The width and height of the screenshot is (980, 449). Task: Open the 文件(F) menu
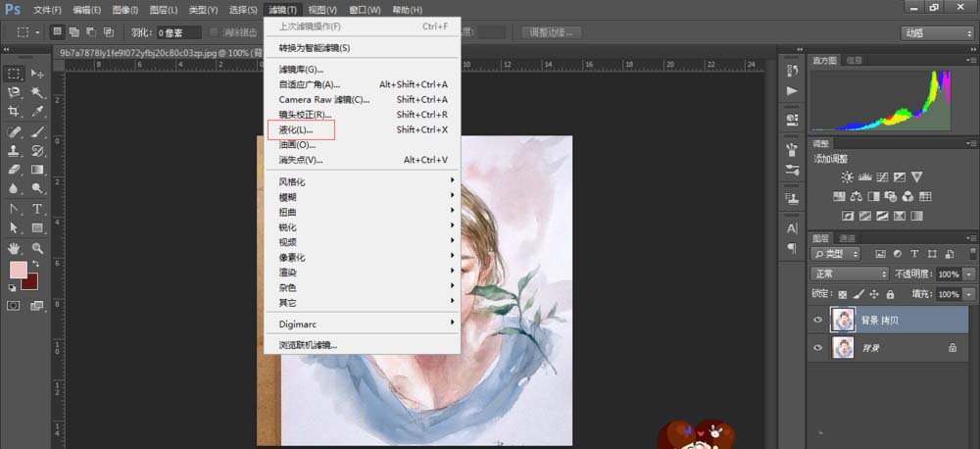pos(47,10)
